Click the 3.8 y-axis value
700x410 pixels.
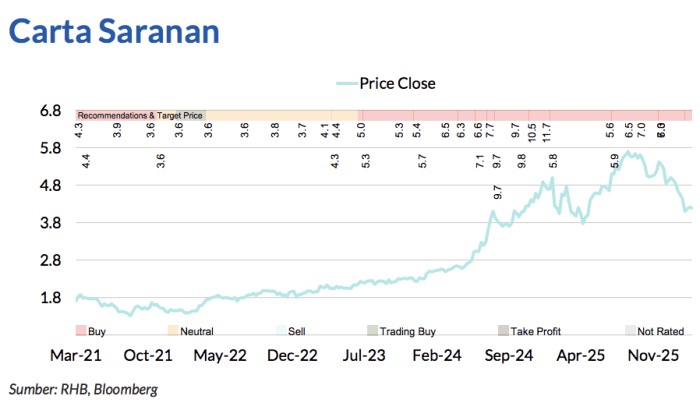coord(52,223)
